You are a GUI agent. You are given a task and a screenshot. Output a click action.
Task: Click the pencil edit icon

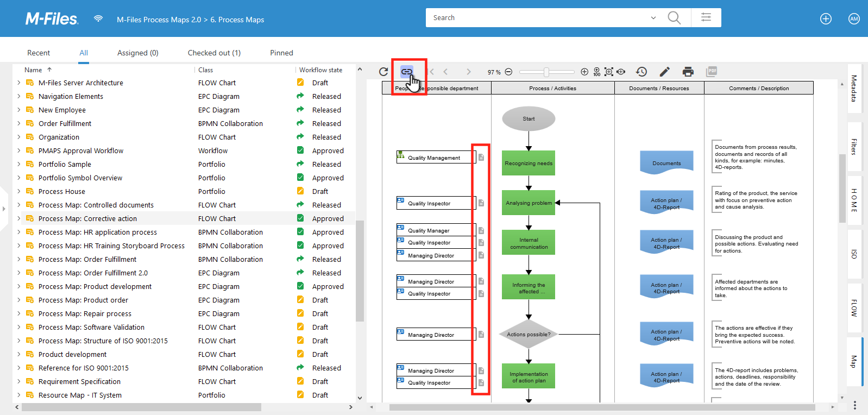(664, 72)
